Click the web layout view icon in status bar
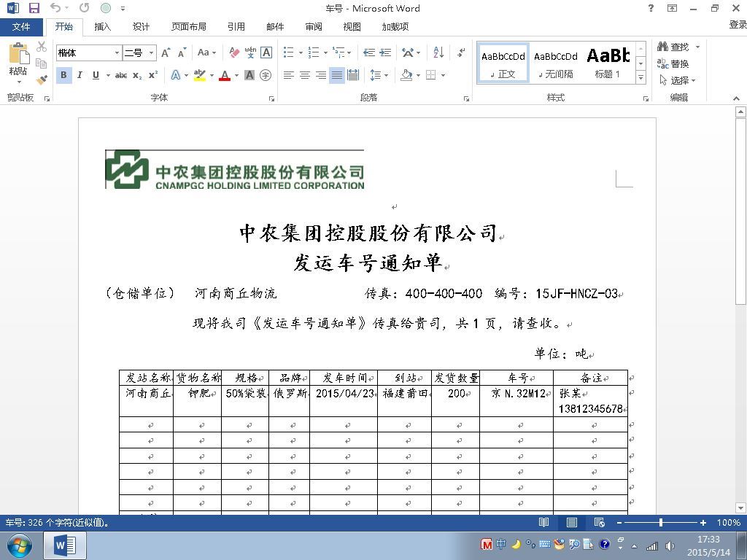This screenshot has height=560, width=747. pos(600,522)
